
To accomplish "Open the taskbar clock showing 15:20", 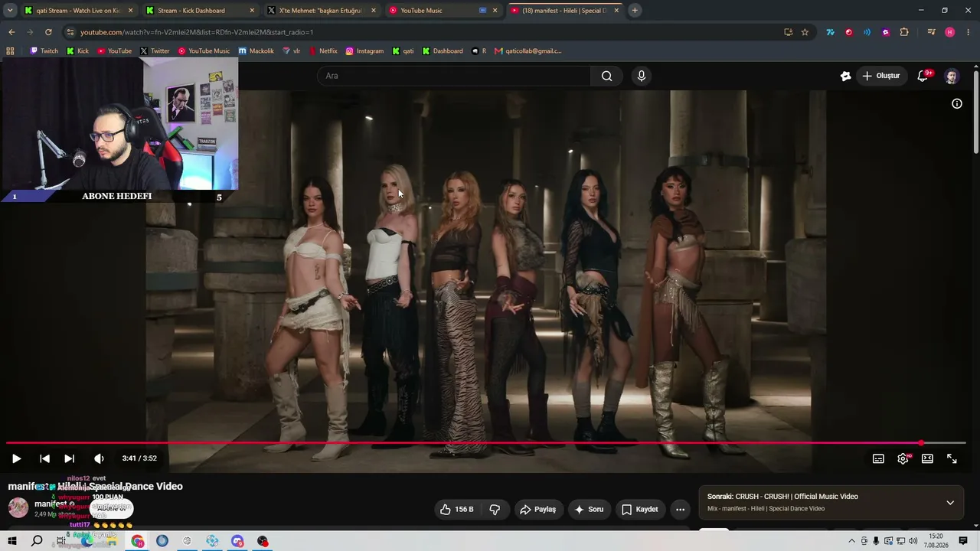I will click(936, 541).
